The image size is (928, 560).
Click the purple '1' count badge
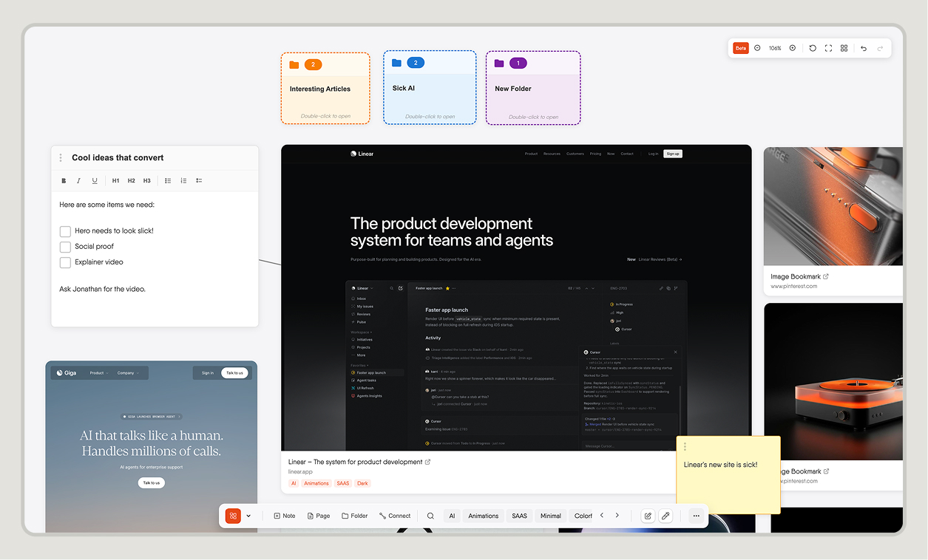518,64
